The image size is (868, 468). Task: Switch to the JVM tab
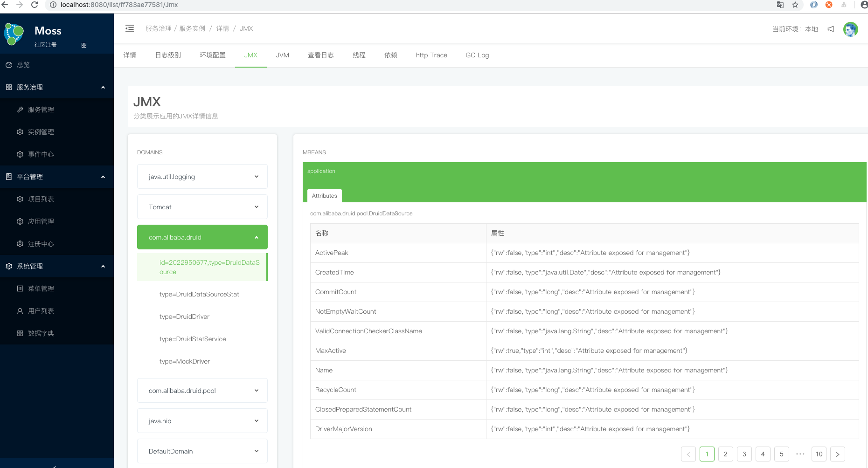[x=282, y=55]
